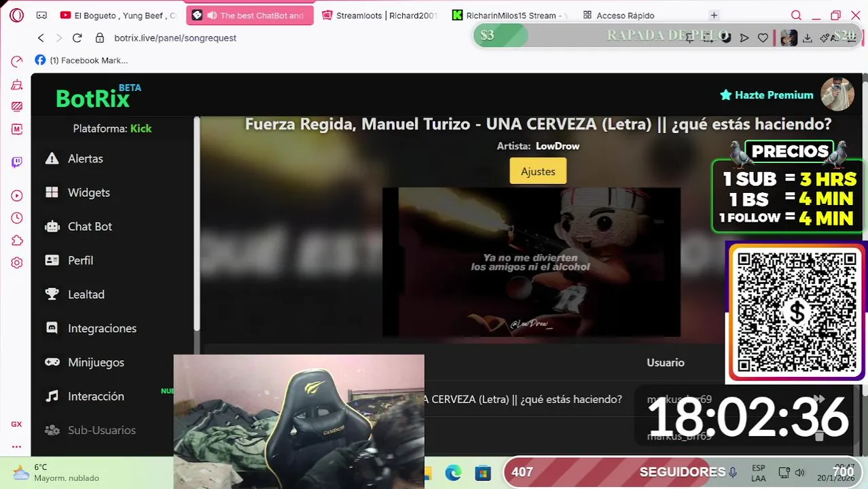Viewport: 868px width, 489px height.
Task: Open the BotRix profile avatar menu
Action: coord(837,94)
